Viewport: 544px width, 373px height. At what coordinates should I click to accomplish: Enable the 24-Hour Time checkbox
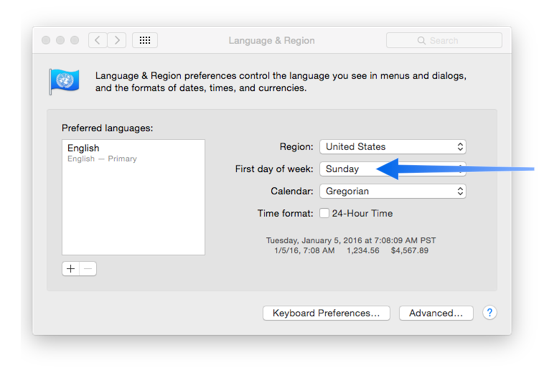(x=324, y=213)
